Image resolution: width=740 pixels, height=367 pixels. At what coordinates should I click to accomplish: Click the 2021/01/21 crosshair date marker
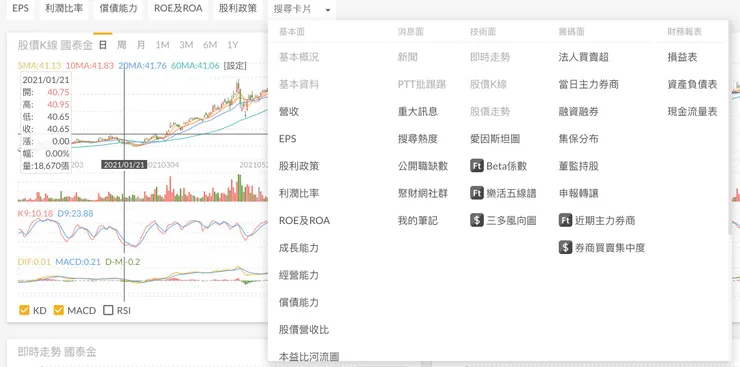(x=124, y=165)
